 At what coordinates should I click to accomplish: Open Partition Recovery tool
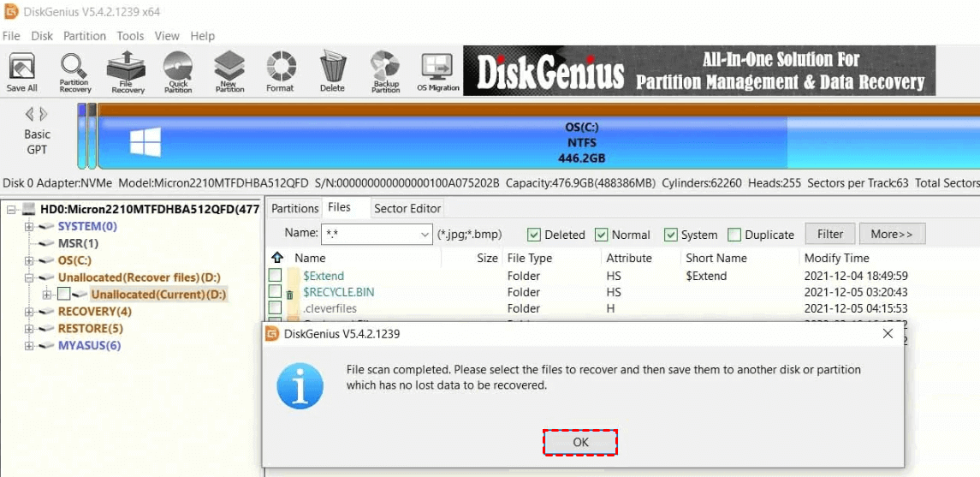coord(75,73)
